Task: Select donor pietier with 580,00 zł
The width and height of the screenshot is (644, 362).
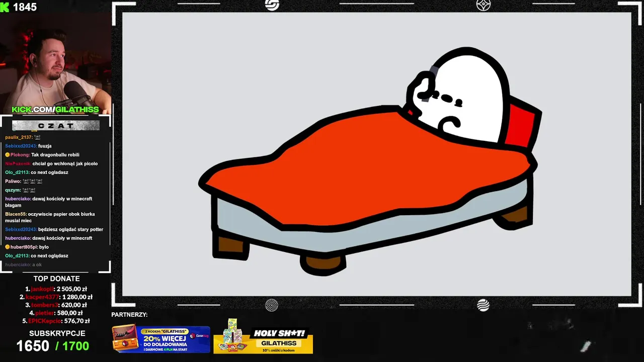Action: [x=56, y=313]
